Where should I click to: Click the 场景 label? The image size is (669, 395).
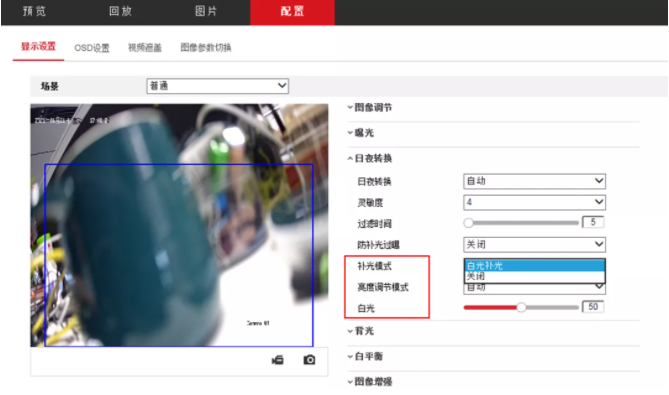coord(49,86)
